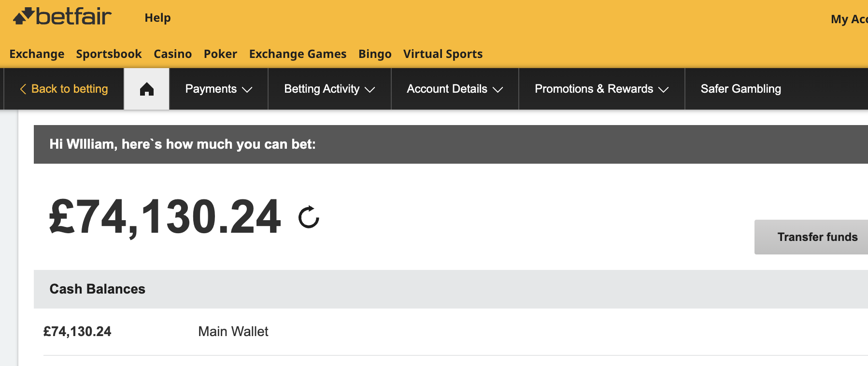
Task: Open the Bingo section
Action: (x=375, y=54)
